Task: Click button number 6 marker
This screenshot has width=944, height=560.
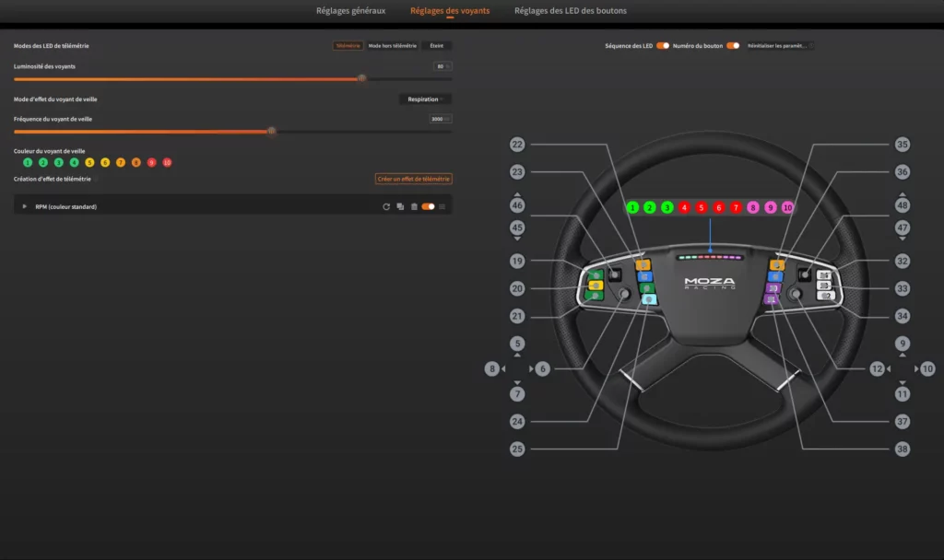Action: point(542,368)
